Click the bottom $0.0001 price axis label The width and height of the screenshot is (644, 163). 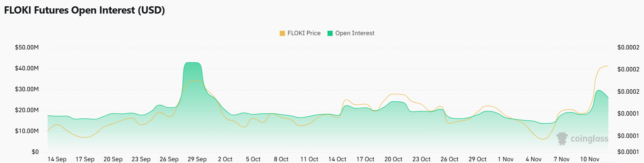tap(628, 152)
